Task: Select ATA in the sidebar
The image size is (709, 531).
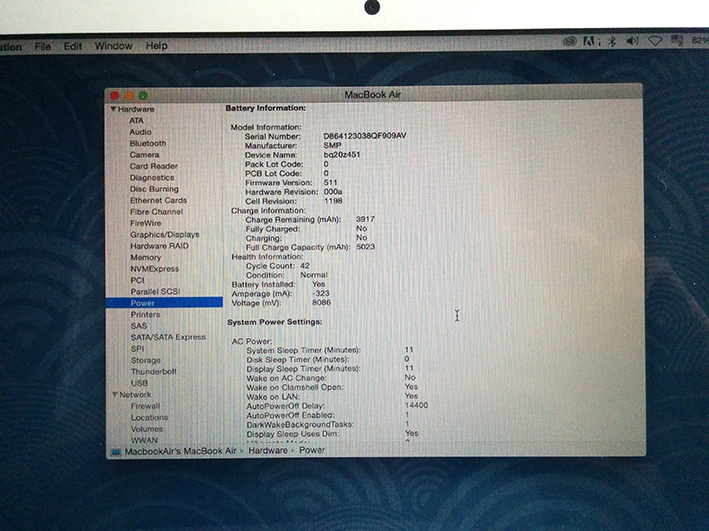Action: [x=136, y=121]
